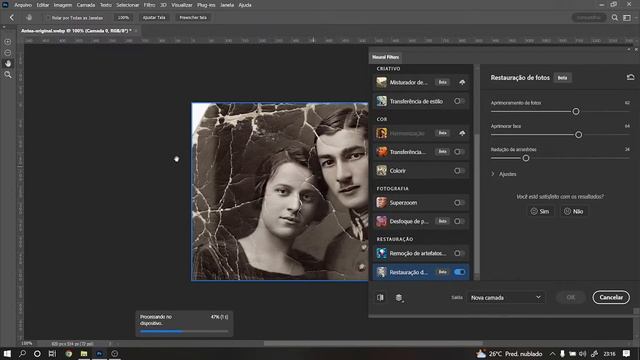Open Task View on the taskbar

tap(52, 353)
